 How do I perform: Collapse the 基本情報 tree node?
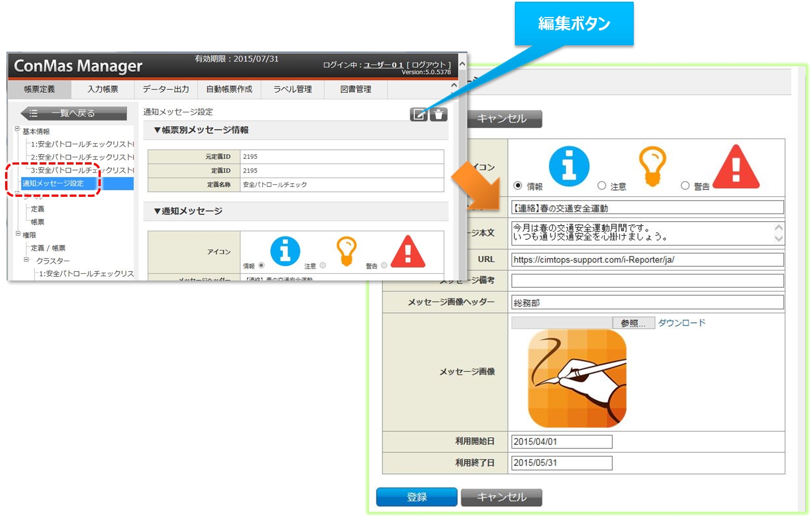click(17, 129)
